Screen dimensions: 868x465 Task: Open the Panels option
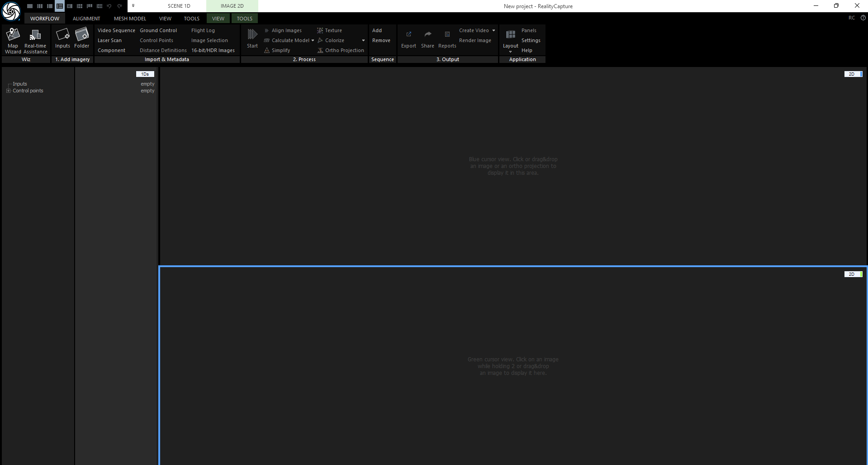point(529,30)
